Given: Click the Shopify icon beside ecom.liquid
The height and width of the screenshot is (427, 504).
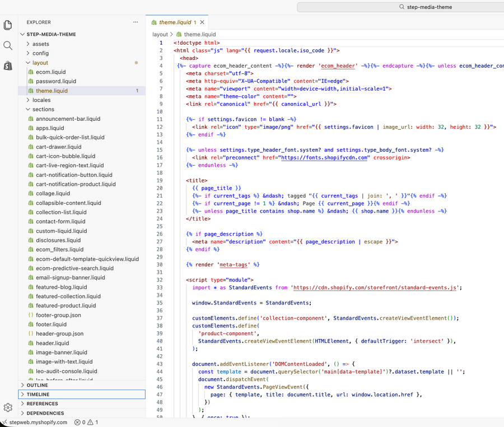Looking at the screenshot, I should click(x=31, y=72).
